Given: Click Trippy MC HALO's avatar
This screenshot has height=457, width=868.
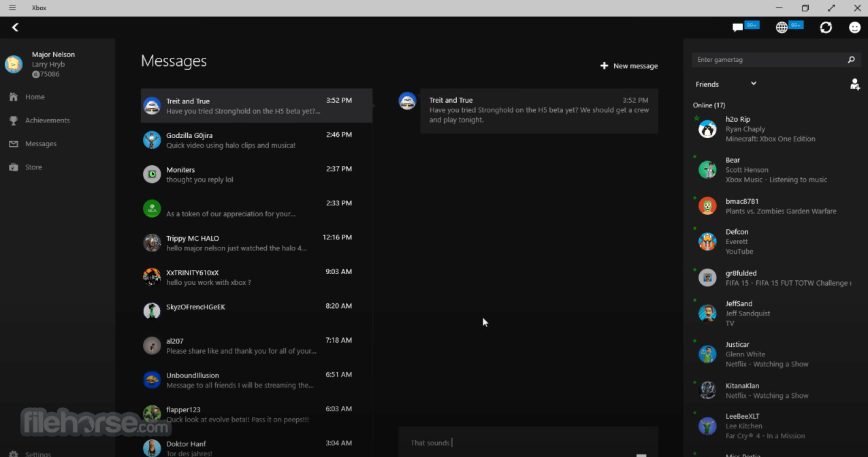Looking at the screenshot, I should (x=152, y=243).
